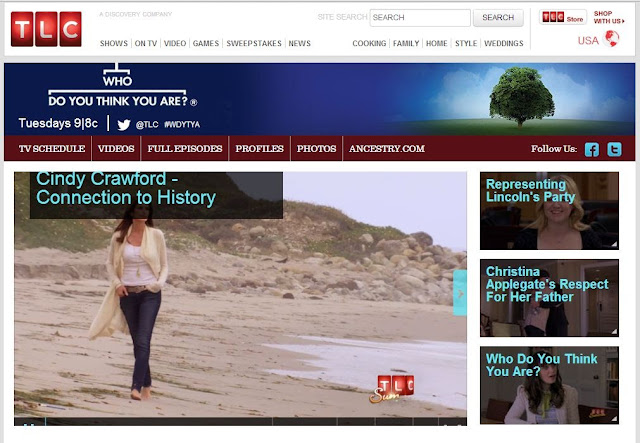Open the Full Episodes tab
This screenshot has height=443, width=640.
pos(185,149)
